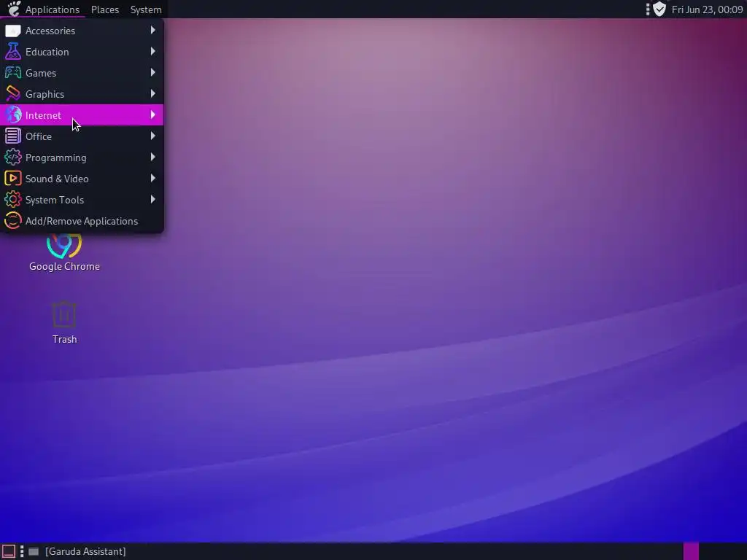Screen dimensions: 747x560
Task: Expand the Internet submenu arrow
Action: 153,114
